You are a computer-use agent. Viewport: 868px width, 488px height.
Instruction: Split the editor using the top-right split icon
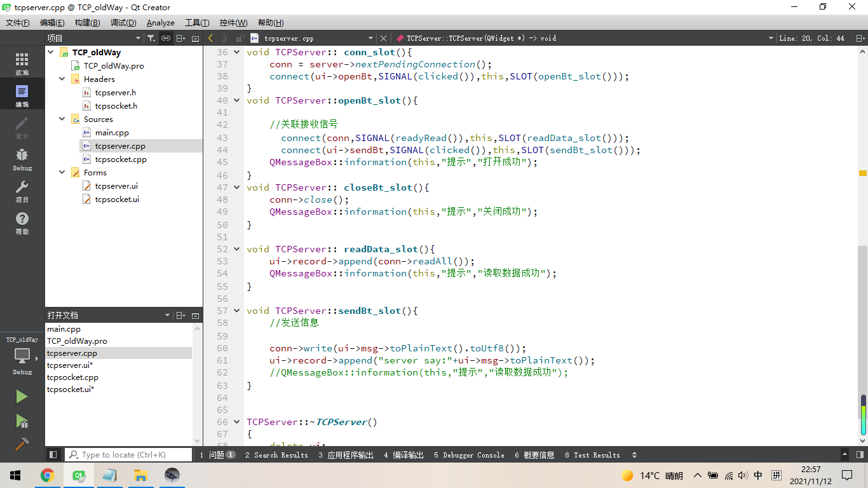pyautogui.click(x=860, y=38)
